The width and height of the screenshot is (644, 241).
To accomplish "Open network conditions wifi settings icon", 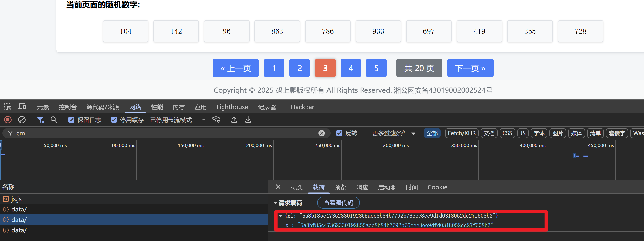I will [x=216, y=120].
